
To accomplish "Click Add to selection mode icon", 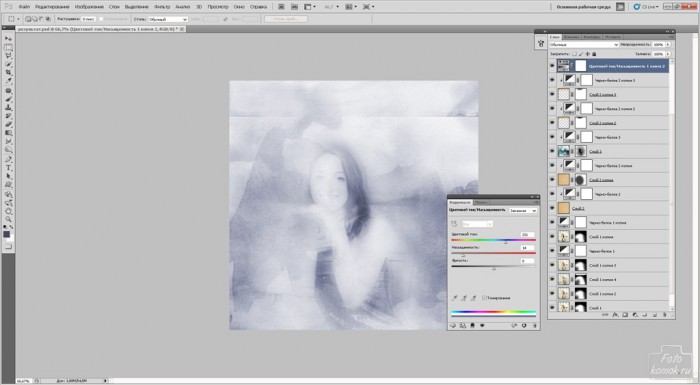I will [x=34, y=19].
